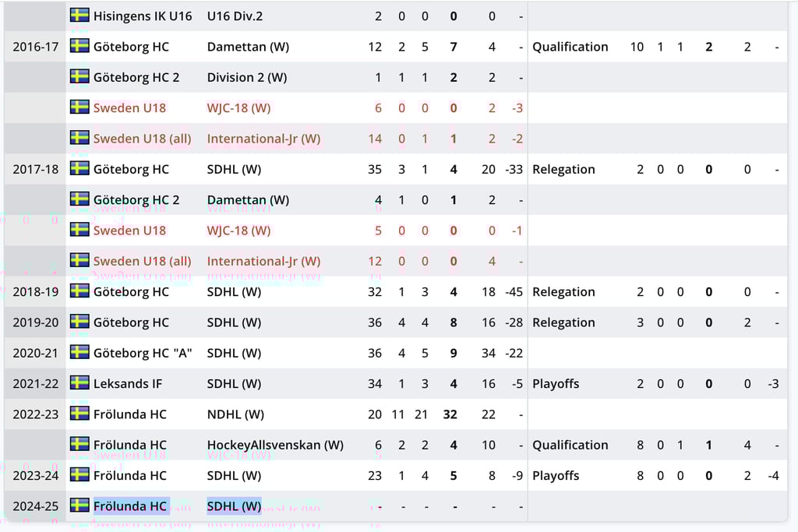798x532 pixels.
Task: Open the Leksands IF team page
Action: tap(128, 383)
